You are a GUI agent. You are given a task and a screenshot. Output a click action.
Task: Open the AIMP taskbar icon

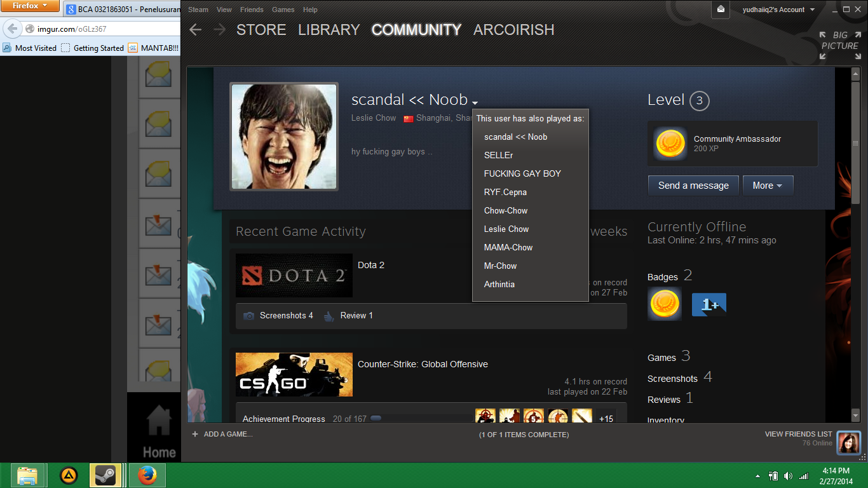coord(69,475)
